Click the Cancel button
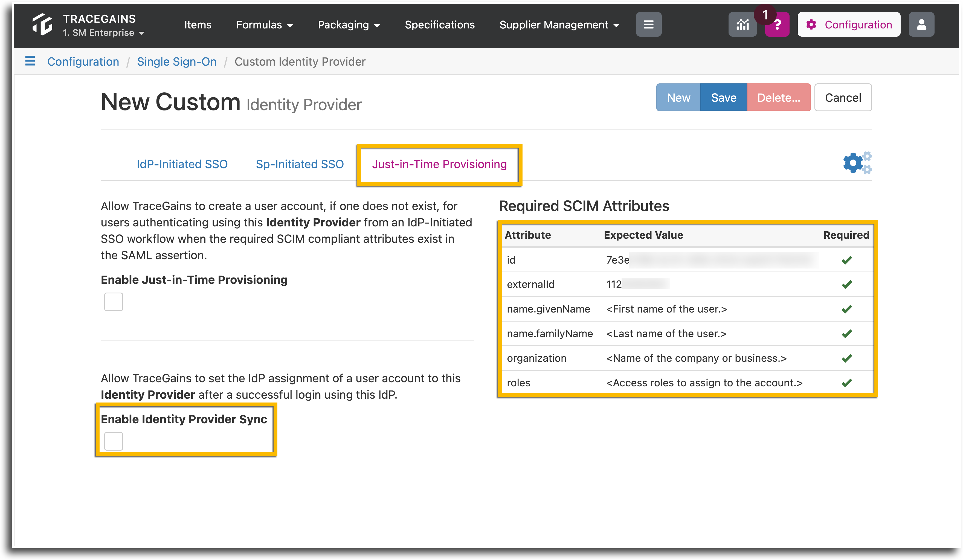 click(x=843, y=97)
